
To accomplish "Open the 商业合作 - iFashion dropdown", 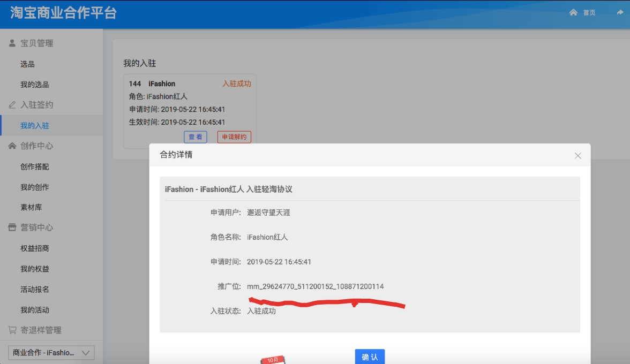I will point(51,353).
